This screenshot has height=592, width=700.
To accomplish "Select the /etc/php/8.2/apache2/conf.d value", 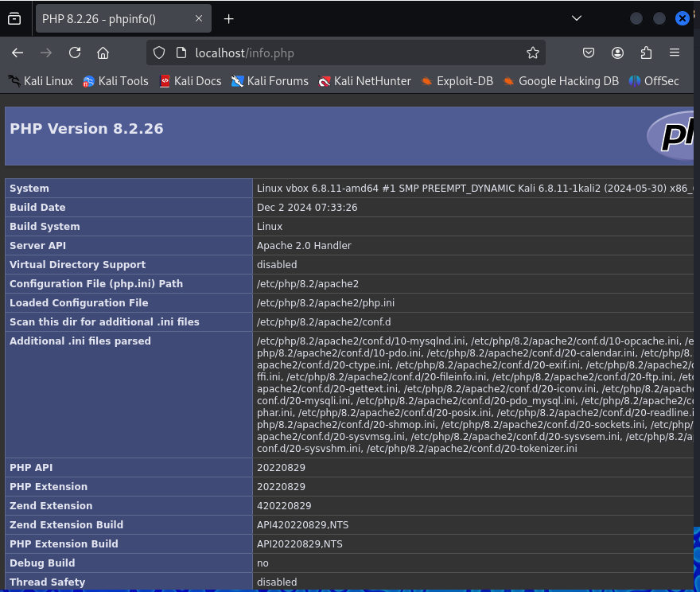I will coord(324,322).
